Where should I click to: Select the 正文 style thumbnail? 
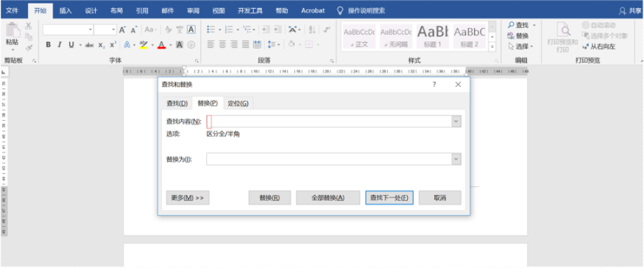tap(359, 36)
